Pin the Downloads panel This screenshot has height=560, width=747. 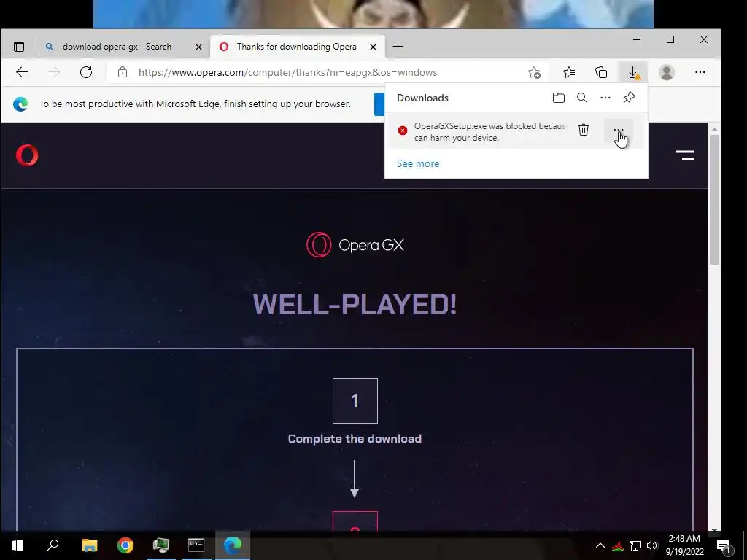tap(629, 98)
